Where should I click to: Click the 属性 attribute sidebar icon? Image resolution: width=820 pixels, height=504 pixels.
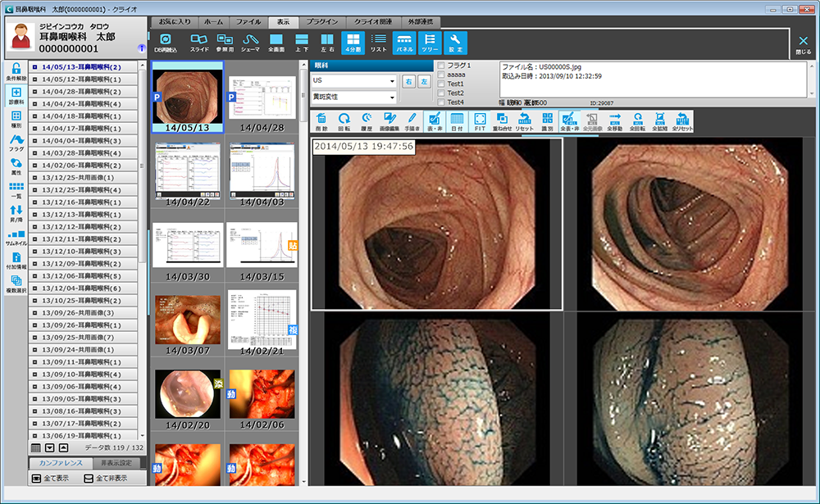[16, 166]
